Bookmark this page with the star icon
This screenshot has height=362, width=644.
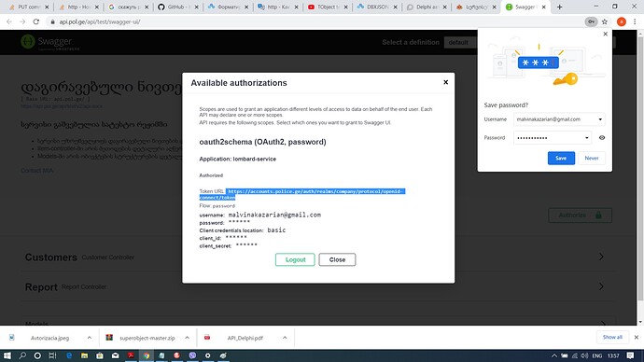coord(605,21)
